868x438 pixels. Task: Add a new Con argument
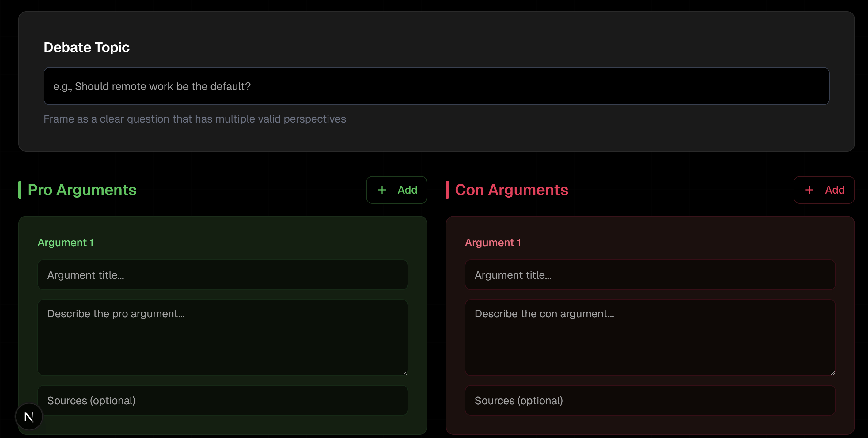(x=824, y=190)
